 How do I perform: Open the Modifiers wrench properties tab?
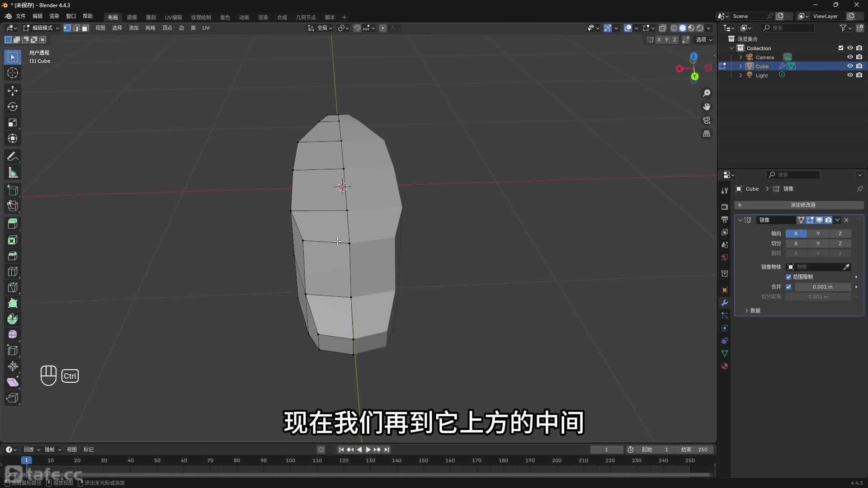pos(725,303)
